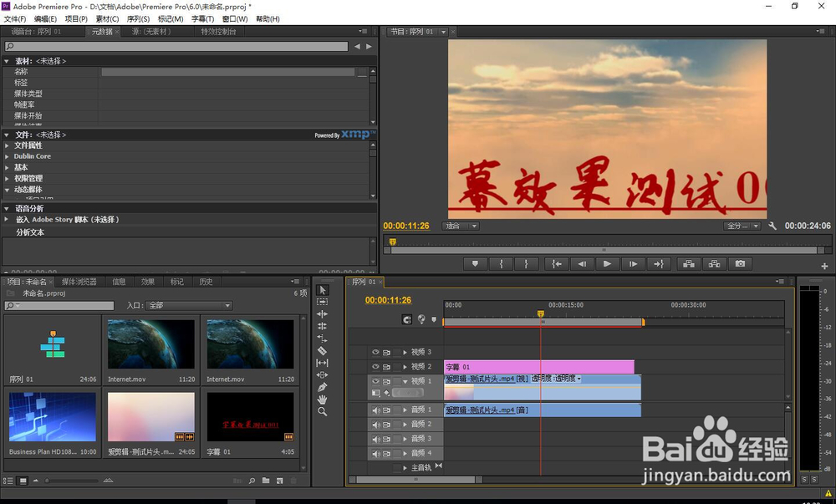Export frame with camera icon
836x504 pixels.
point(740,264)
